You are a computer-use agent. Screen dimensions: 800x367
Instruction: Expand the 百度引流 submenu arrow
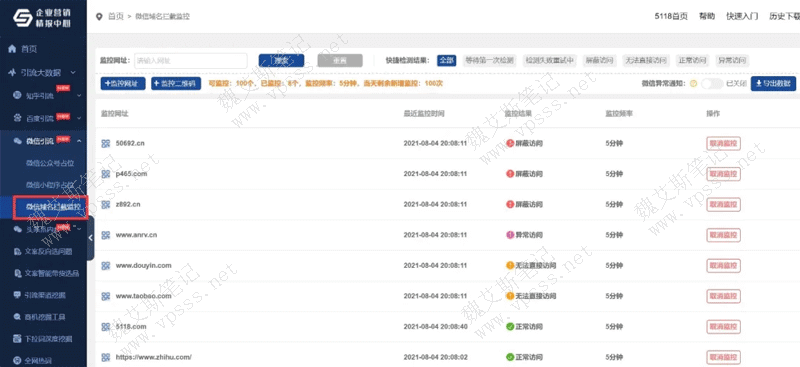(79, 119)
